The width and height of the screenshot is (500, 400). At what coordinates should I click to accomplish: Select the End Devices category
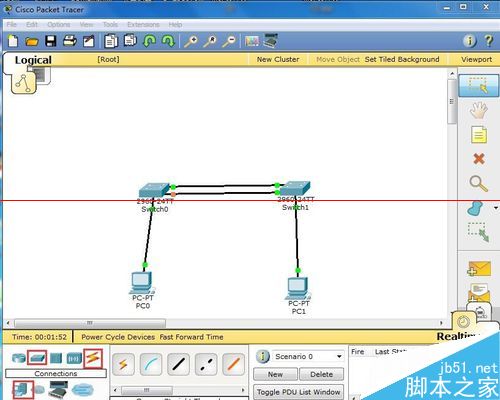point(23,389)
